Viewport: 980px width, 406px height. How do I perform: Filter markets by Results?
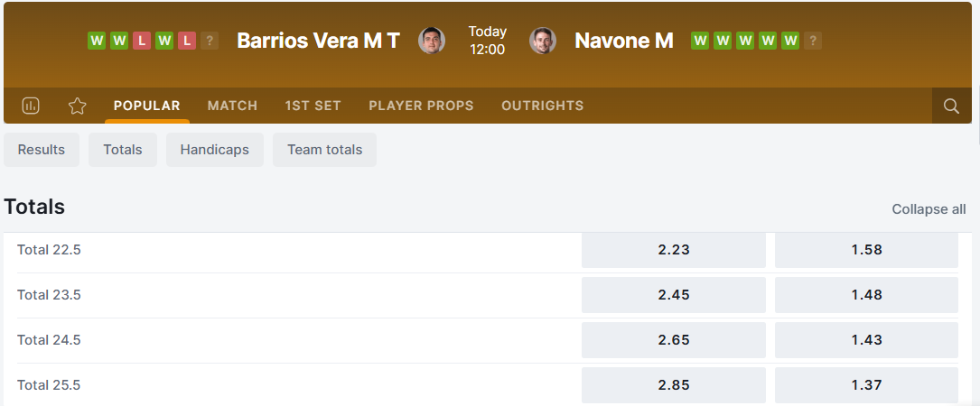pos(42,150)
